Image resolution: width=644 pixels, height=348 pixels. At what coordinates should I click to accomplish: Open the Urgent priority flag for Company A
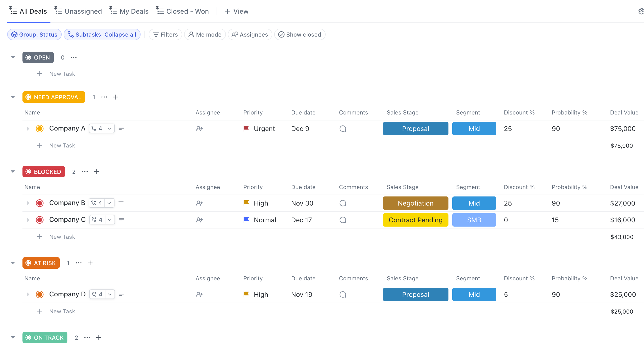tap(246, 129)
